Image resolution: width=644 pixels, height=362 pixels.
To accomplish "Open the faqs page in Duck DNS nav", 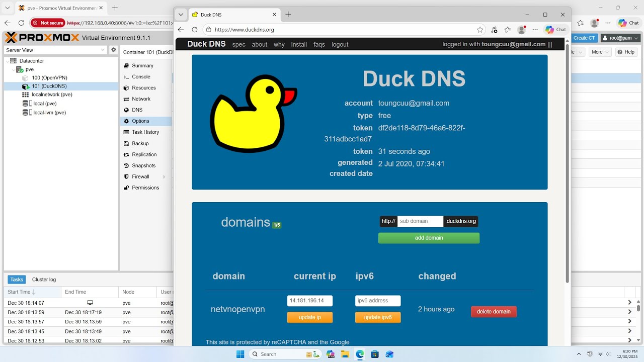I will coord(319,44).
